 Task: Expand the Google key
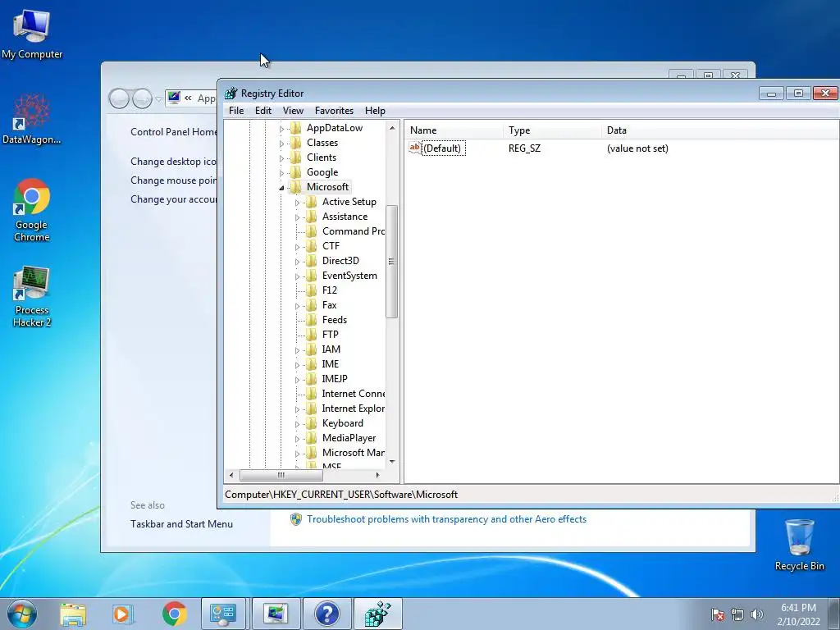click(282, 173)
